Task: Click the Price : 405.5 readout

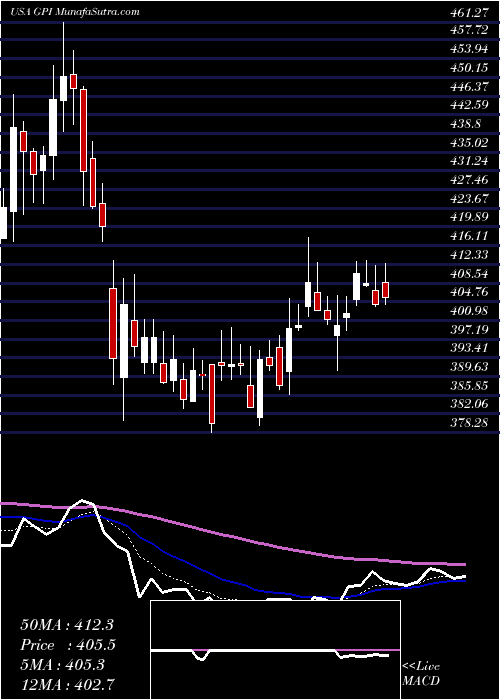Action: tap(69, 645)
